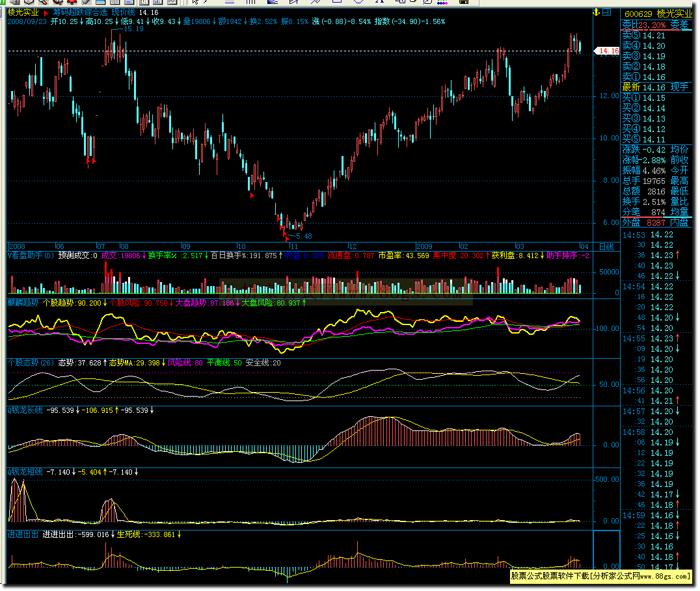Click the 委比 23.20% row

pos(644,25)
